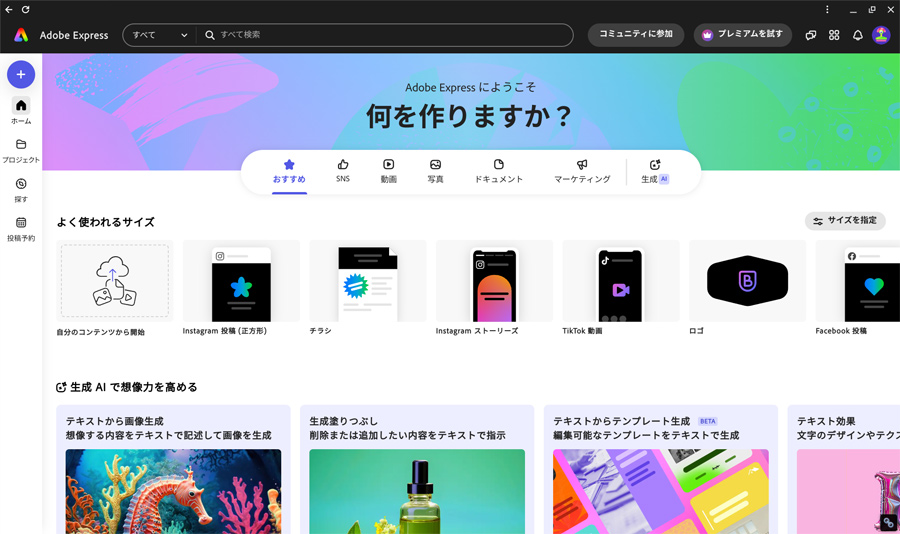900x534 pixels.
Task: Click the コミュニティに参加 button
Action: point(636,35)
